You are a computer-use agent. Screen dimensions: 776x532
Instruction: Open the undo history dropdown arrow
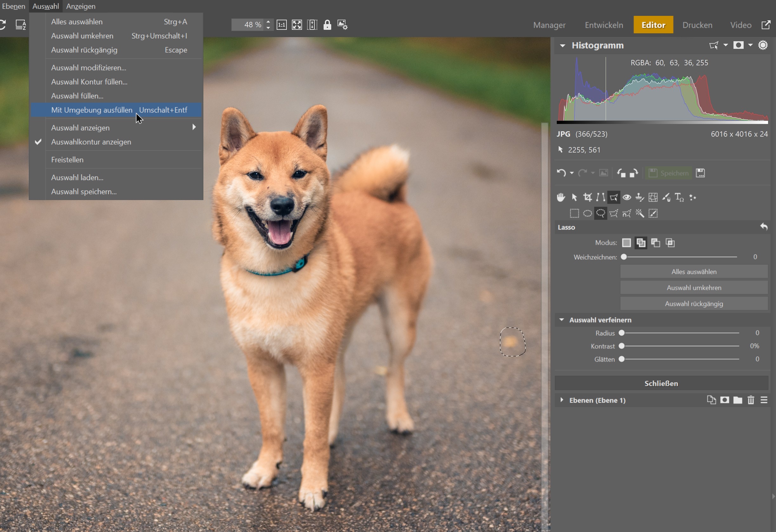pyautogui.click(x=572, y=173)
